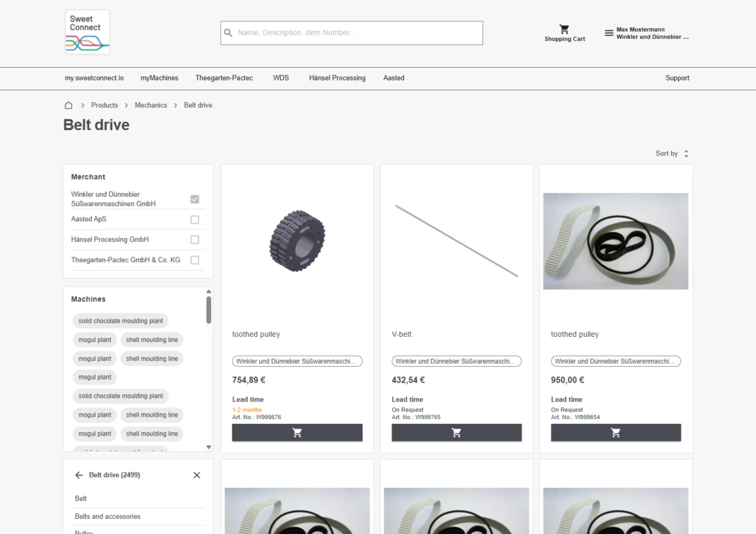Screen dimensions: 756x534
Task: Open the V-belt product image
Action: [457, 241]
